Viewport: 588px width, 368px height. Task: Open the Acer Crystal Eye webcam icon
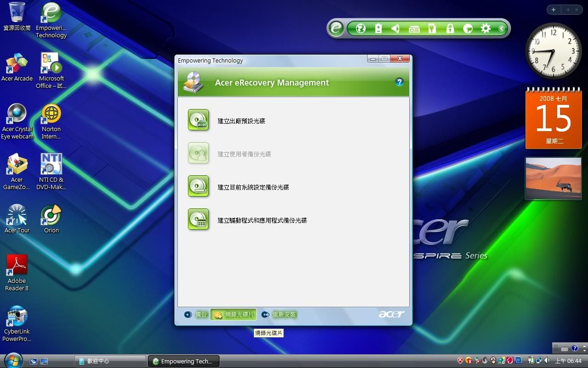(17, 121)
